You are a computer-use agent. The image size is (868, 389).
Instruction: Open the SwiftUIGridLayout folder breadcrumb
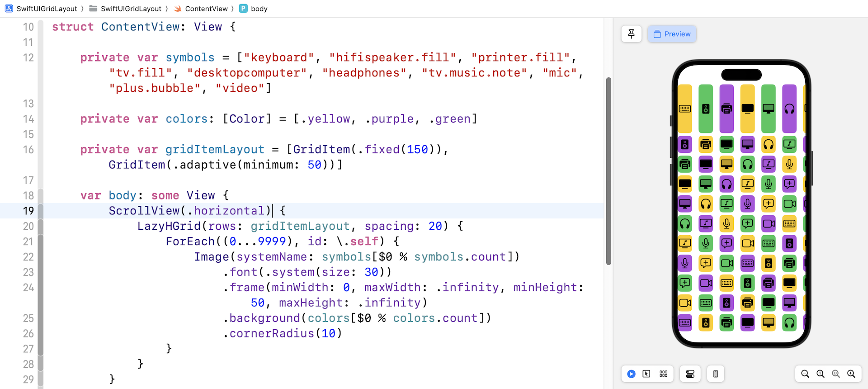coord(125,9)
